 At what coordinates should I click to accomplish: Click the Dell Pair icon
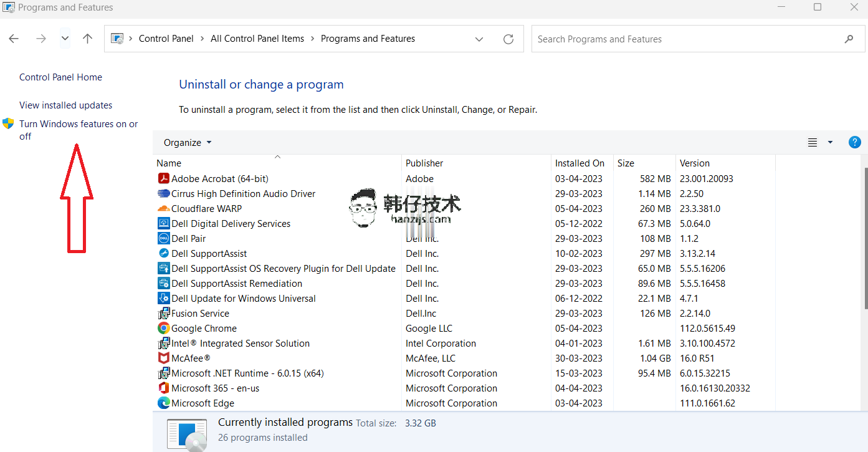pyautogui.click(x=164, y=239)
